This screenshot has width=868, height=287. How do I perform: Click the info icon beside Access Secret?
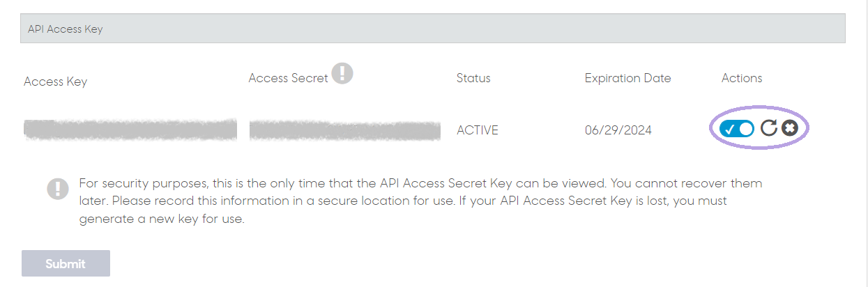click(342, 73)
